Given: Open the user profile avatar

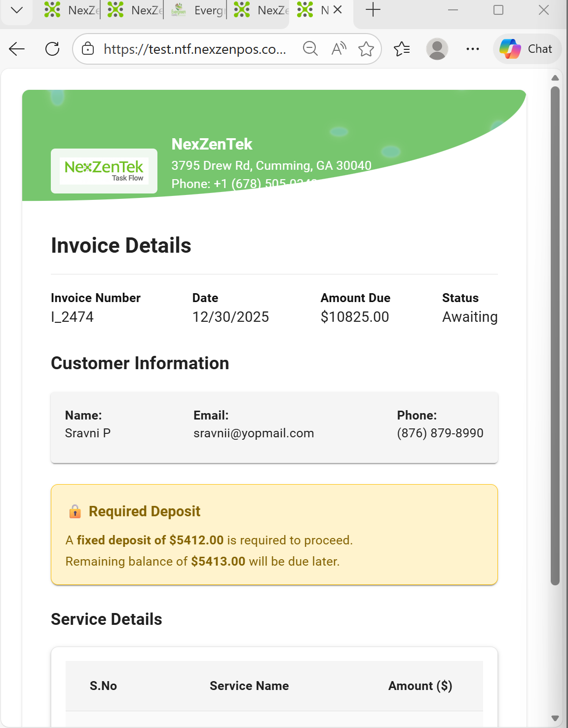Looking at the screenshot, I should 437,49.
